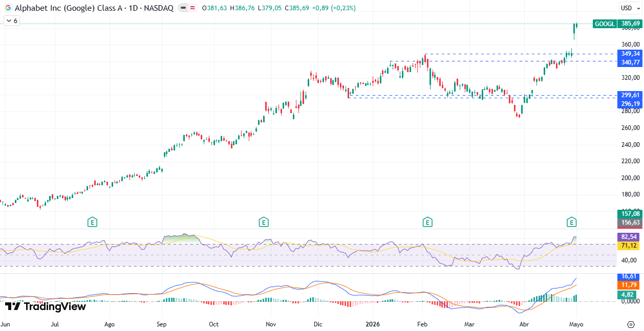Click the pink wavy-lines icon in the title
The image size is (644, 331).
click(x=192, y=8)
